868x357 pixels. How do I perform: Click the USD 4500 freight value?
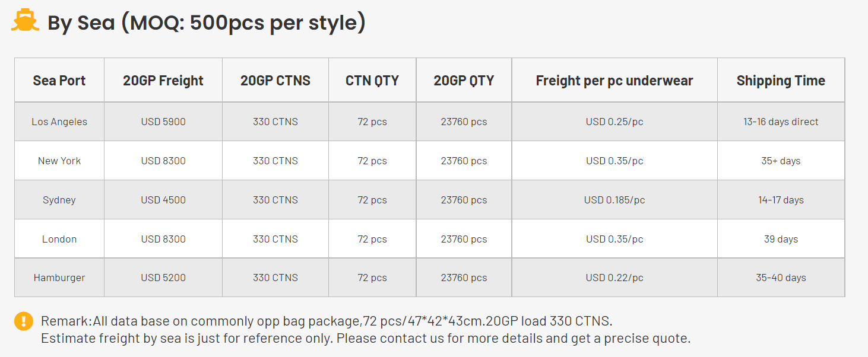click(x=163, y=200)
